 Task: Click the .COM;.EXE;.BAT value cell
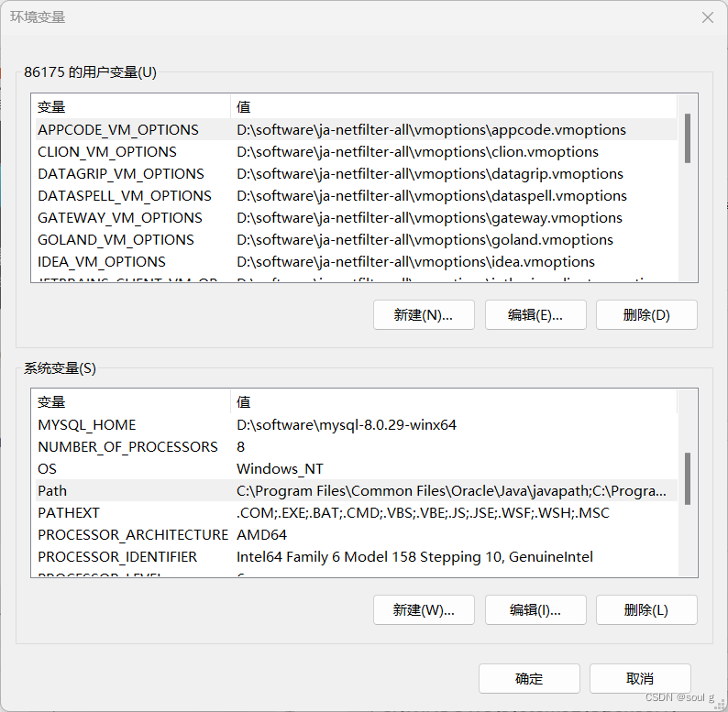pyautogui.click(x=423, y=512)
